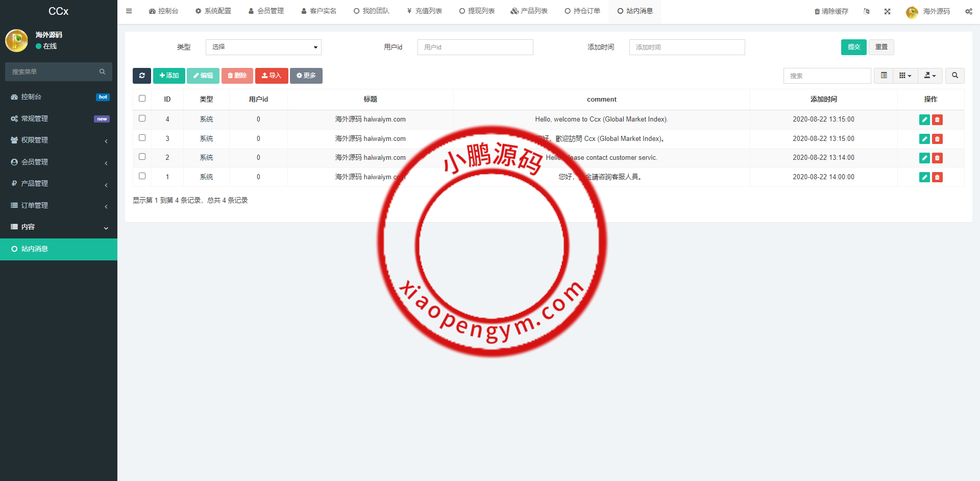Click the fullscreen expand icon in header
The image size is (980, 481).
coord(887,11)
